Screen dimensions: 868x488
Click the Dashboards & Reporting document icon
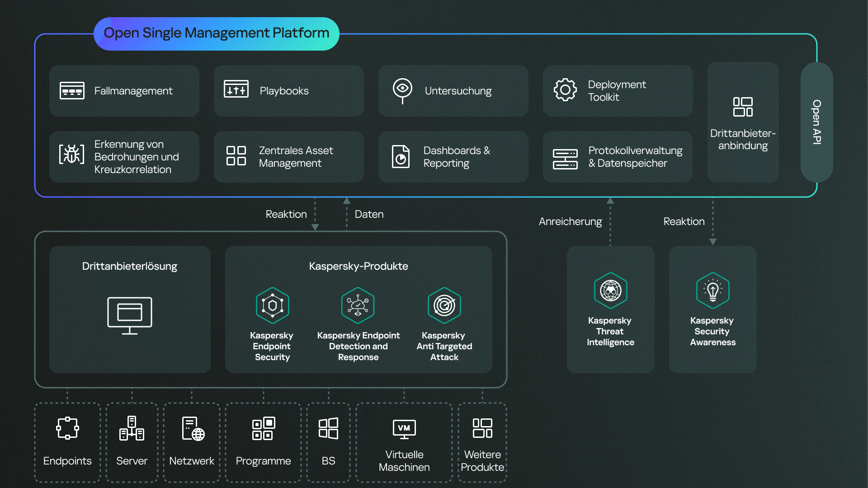click(x=401, y=156)
